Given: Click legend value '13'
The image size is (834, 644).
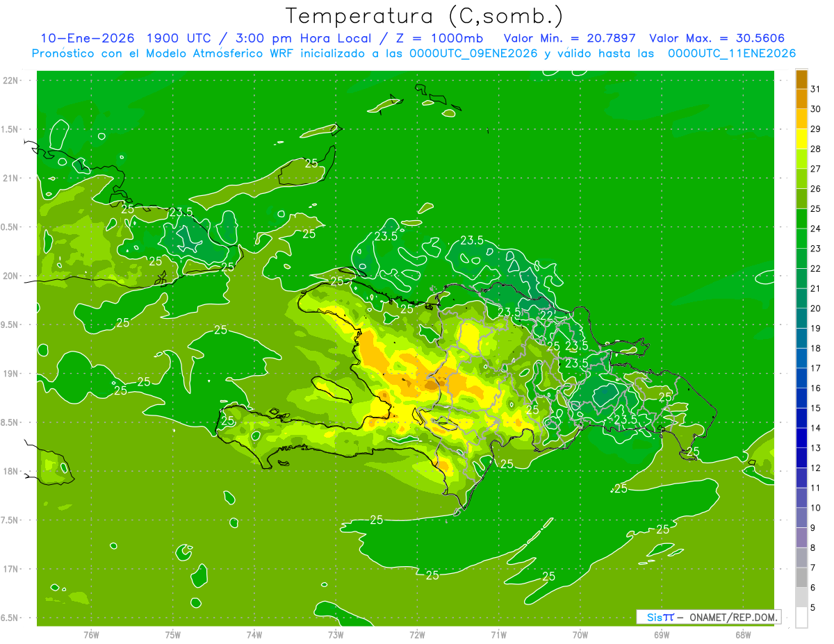Looking at the screenshot, I should (x=816, y=447).
